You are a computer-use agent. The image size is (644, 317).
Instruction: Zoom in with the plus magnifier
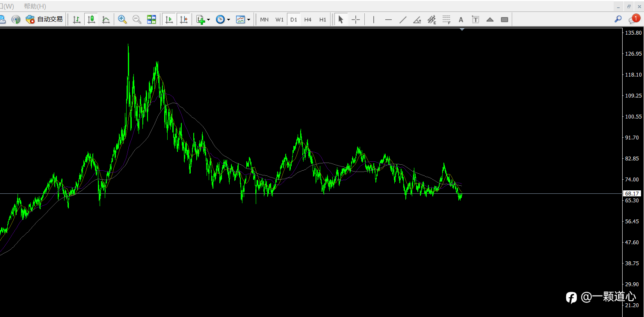tap(122, 19)
